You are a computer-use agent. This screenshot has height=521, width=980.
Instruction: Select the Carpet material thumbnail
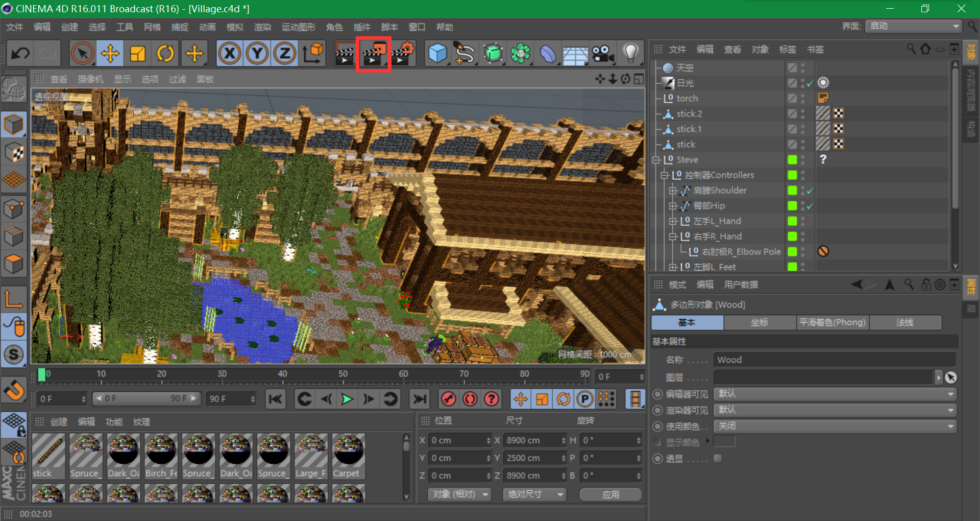click(349, 456)
